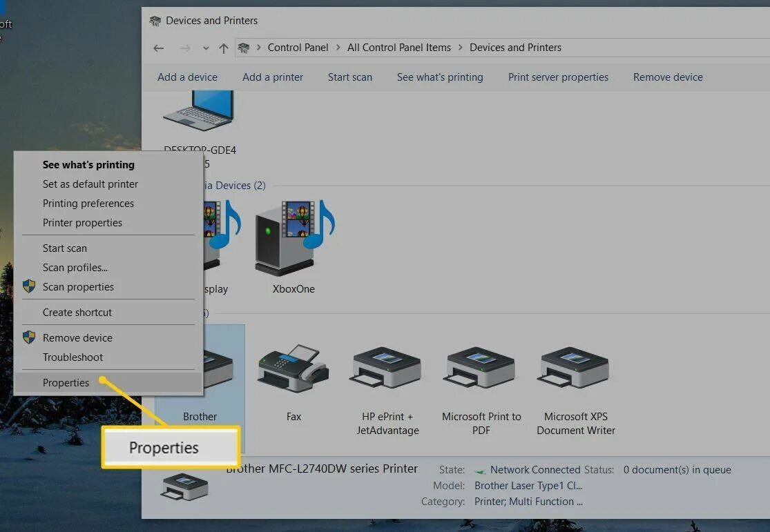The height and width of the screenshot is (532, 770).
Task: Click the 'HP ePrint + JetAdvantage' label
Action: pos(387,423)
